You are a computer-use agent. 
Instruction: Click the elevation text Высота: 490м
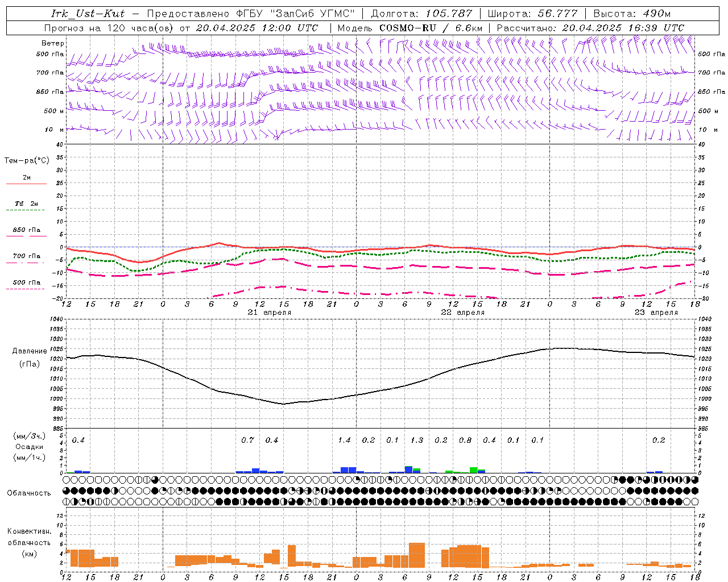[632, 14]
